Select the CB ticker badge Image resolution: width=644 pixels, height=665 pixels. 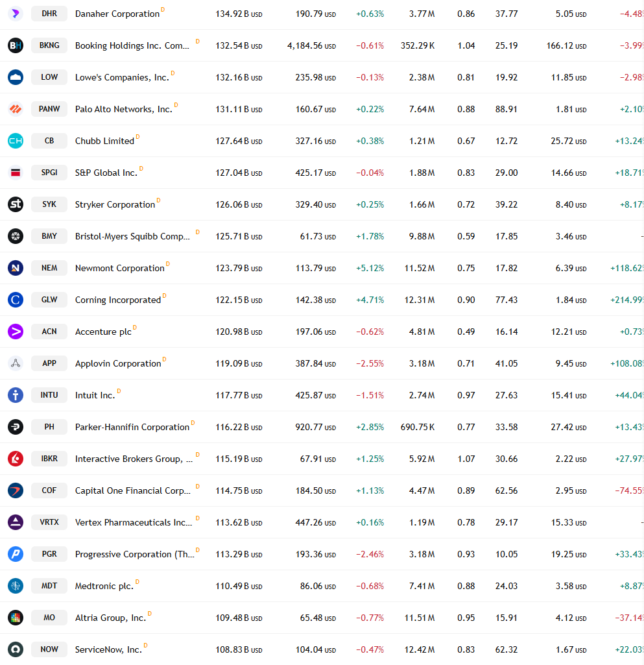point(49,141)
